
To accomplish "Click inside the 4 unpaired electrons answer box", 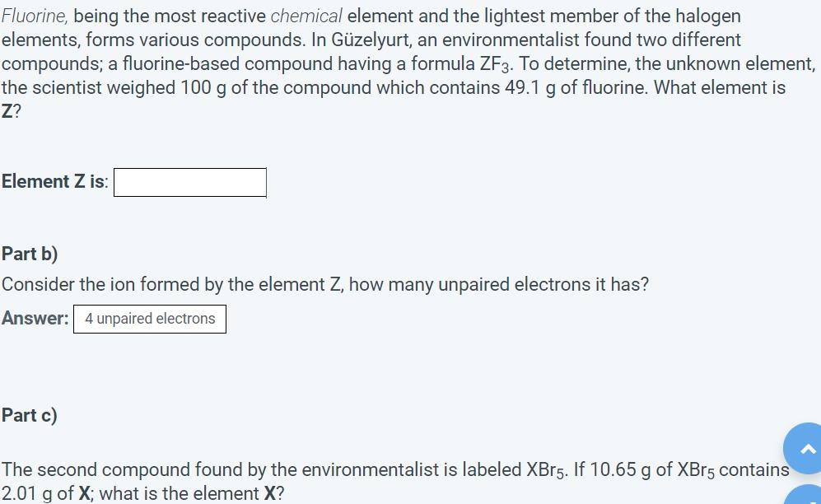I will point(149,319).
